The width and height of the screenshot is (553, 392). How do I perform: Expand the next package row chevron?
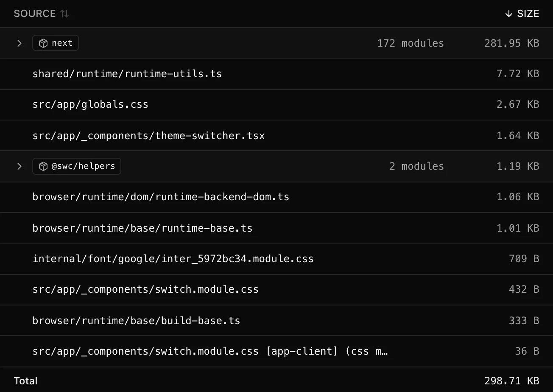pyautogui.click(x=19, y=43)
